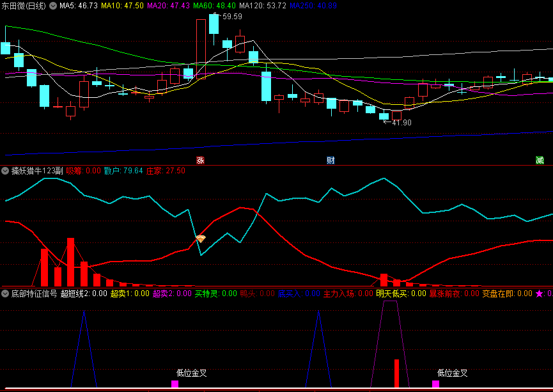Click the 鸭头: 0.00 value
This screenshot has height=392, width=553.
(x=258, y=294)
